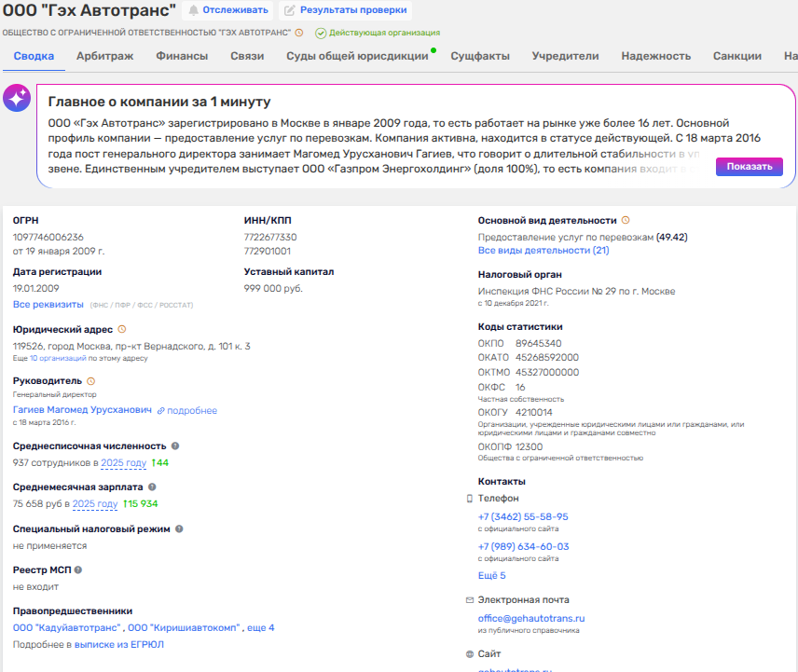Image resolution: width=798 pixels, height=672 pixels.
Task: Click the phone icon beside Телефон
Action: pyautogui.click(x=469, y=499)
